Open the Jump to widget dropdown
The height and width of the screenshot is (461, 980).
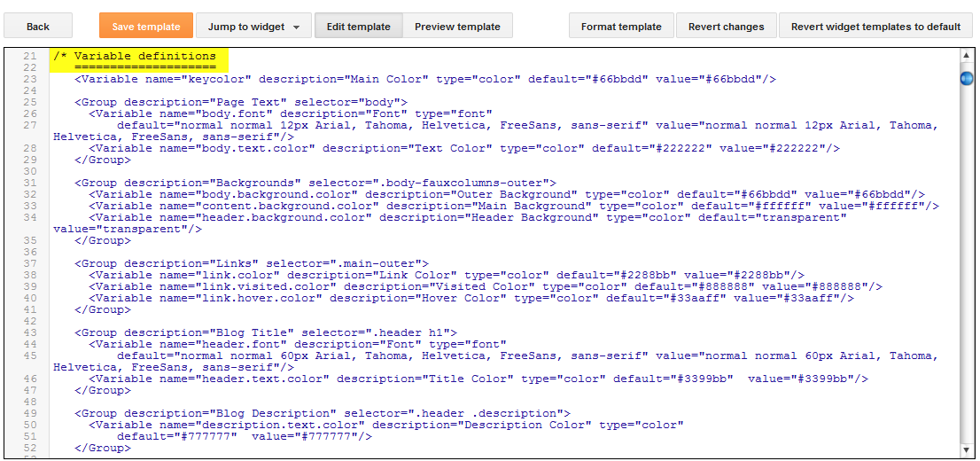[x=253, y=27]
